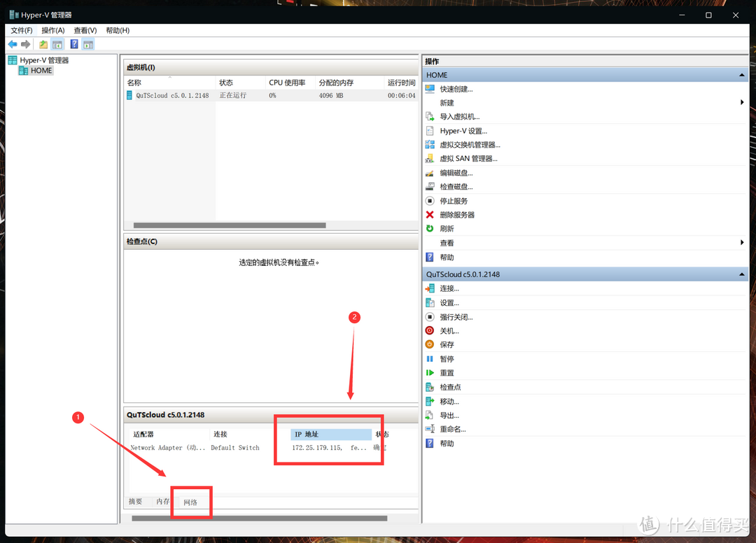Collapse the HOME actions section
This screenshot has height=543, width=756.
tap(741, 75)
